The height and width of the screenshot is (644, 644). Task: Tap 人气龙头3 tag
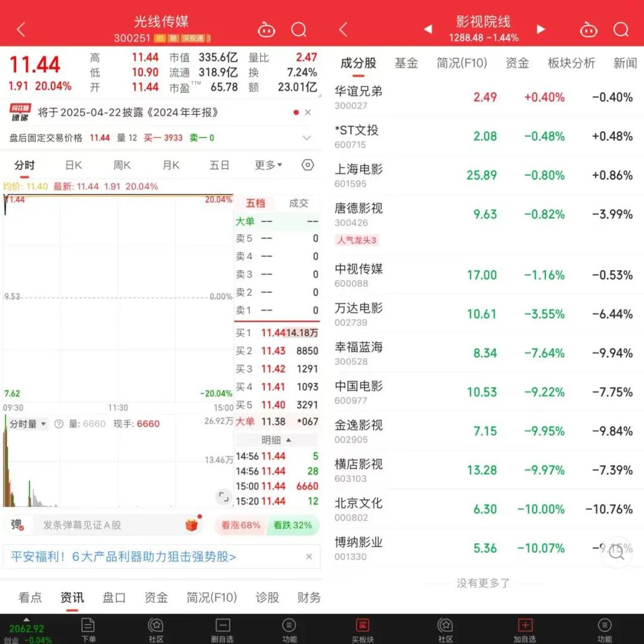[357, 240]
